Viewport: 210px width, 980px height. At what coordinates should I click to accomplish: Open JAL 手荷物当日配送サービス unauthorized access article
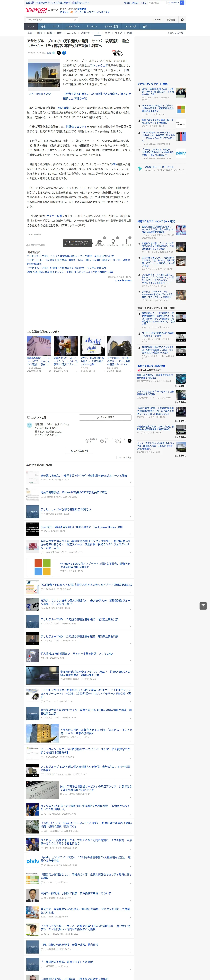(96, 788)
